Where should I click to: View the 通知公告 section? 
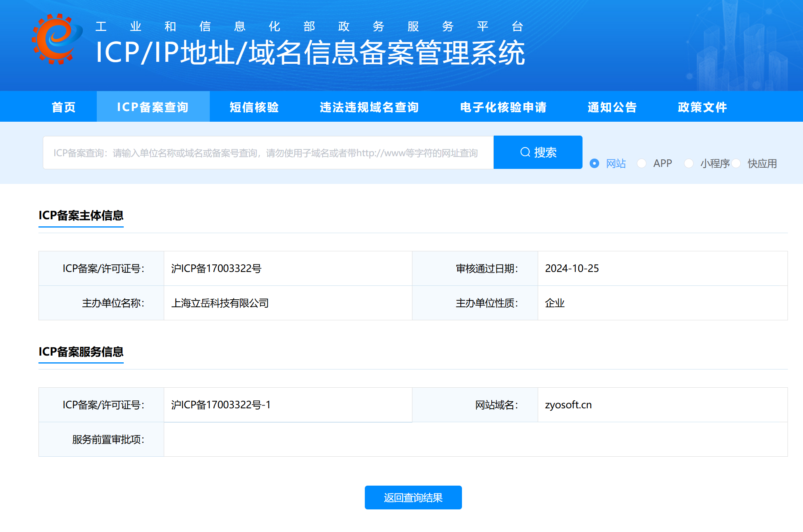click(612, 107)
